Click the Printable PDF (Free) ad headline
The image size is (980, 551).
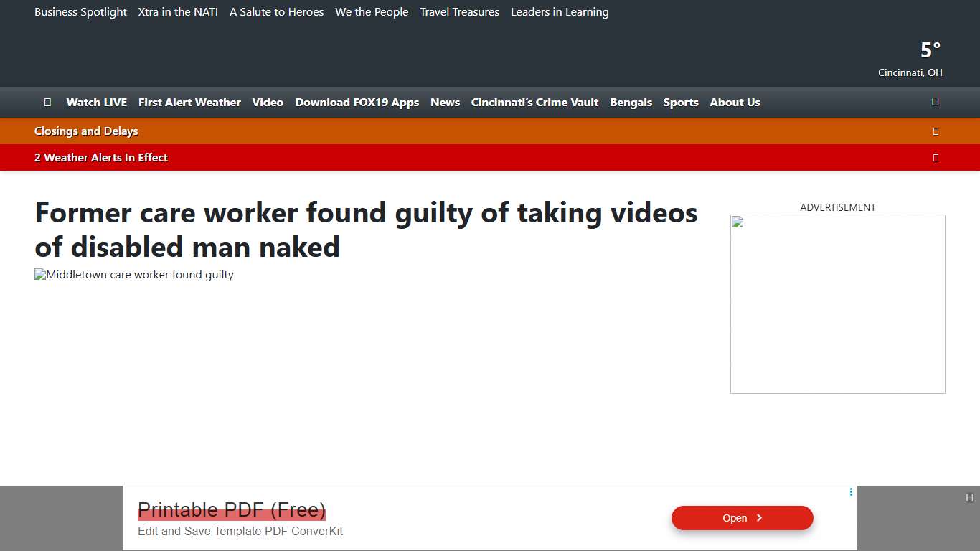coord(232,510)
